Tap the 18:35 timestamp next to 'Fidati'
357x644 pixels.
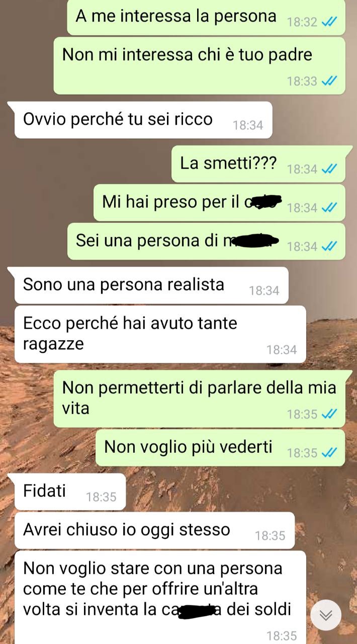[x=101, y=497]
